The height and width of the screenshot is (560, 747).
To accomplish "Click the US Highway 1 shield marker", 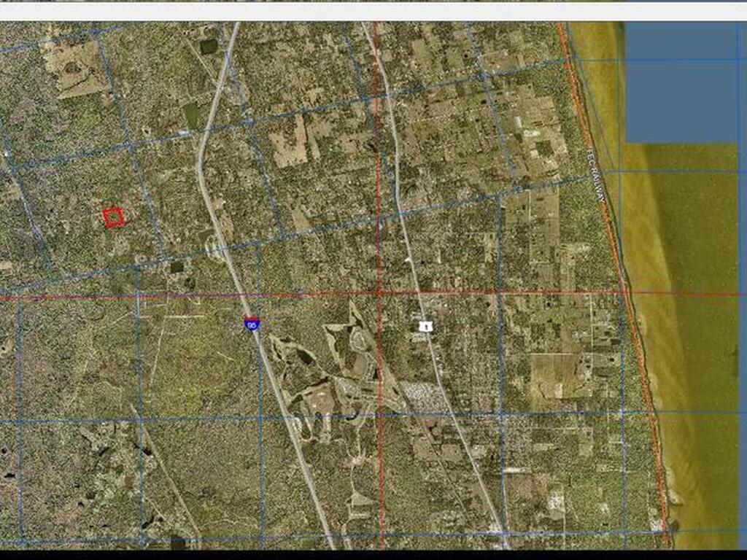I will point(426,327).
